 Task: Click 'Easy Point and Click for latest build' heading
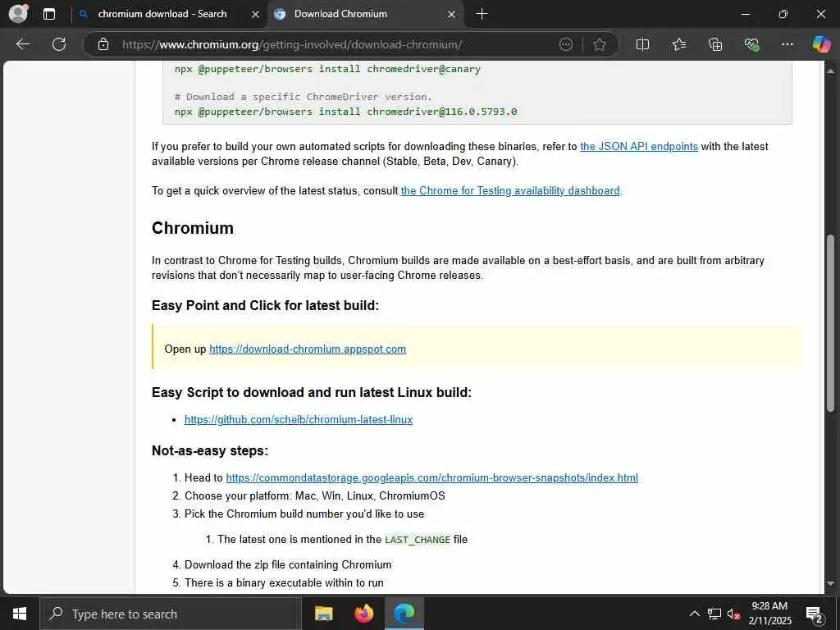265,305
